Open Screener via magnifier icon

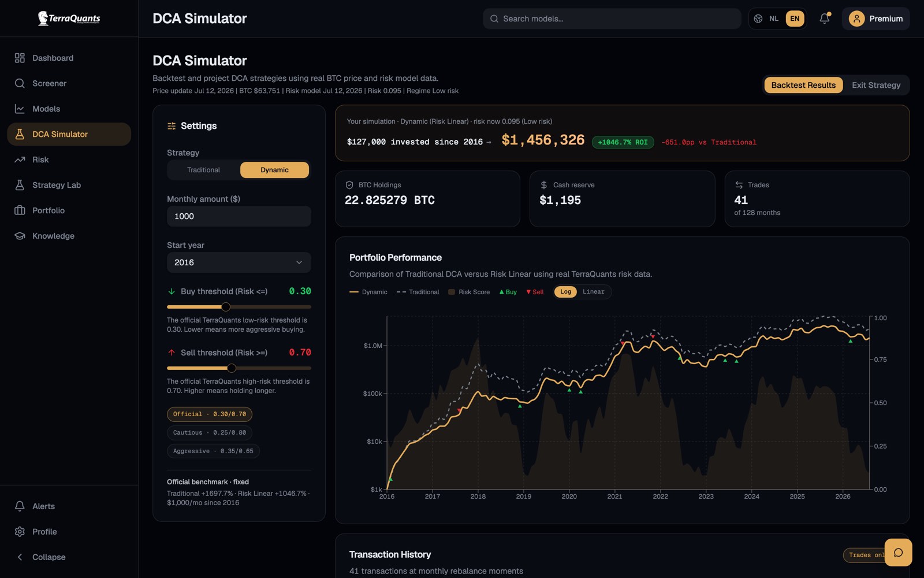[x=20, y=83]
